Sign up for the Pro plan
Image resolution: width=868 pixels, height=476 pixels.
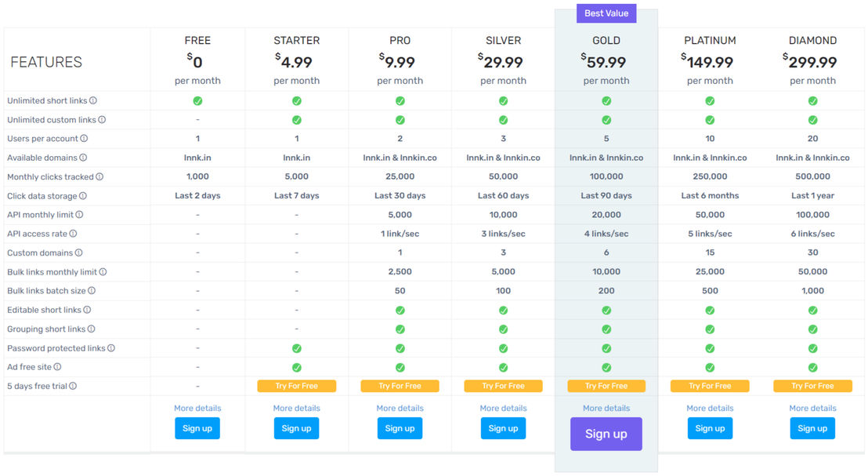400,428
